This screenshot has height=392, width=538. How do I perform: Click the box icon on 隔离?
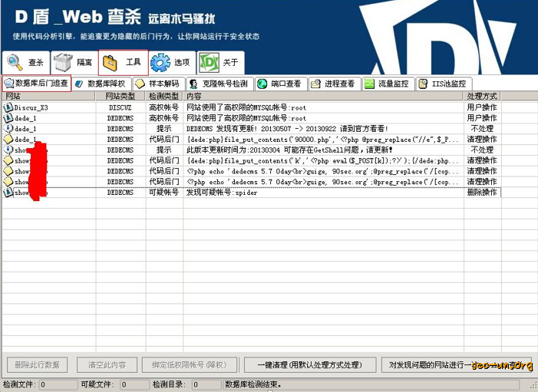(63, 62)
